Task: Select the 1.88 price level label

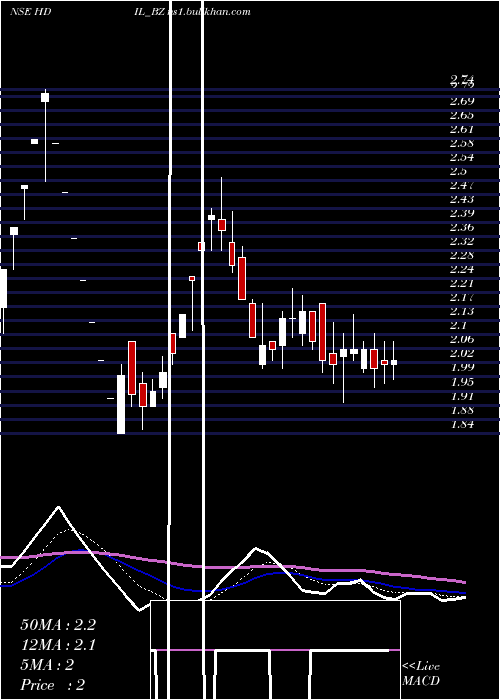Action: pyautogui.click(x=462, y=410)
